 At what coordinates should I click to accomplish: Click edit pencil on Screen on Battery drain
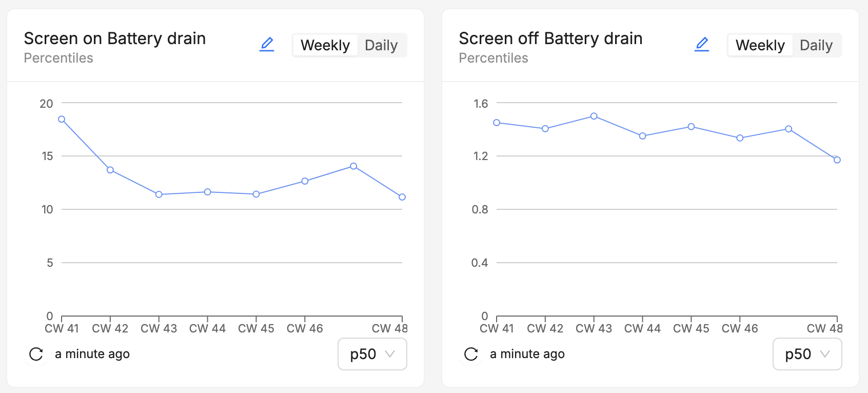[x=267, y=45]
